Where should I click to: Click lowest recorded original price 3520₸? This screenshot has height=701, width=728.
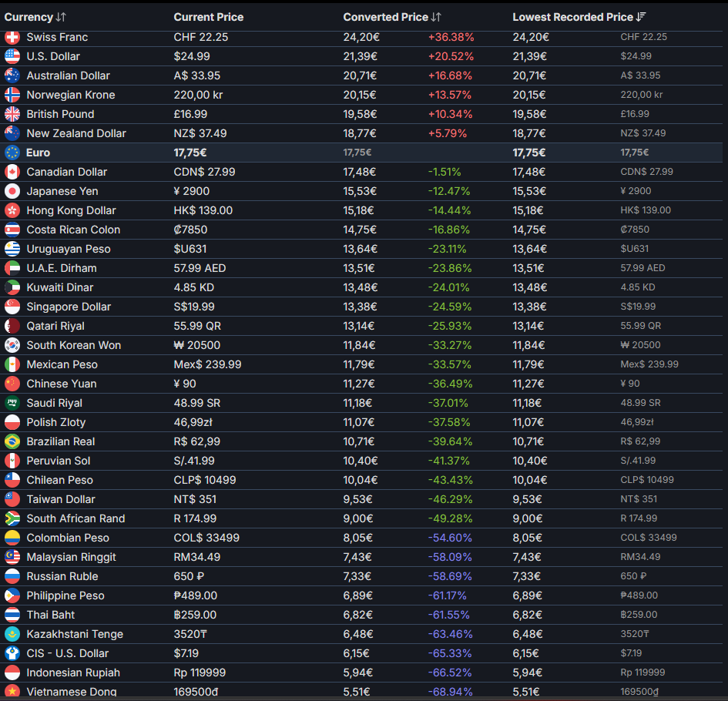635,634
